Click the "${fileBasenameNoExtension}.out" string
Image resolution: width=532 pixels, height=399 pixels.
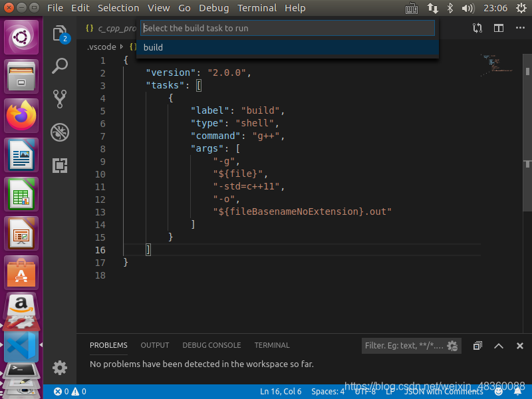[x=303, y=211]
